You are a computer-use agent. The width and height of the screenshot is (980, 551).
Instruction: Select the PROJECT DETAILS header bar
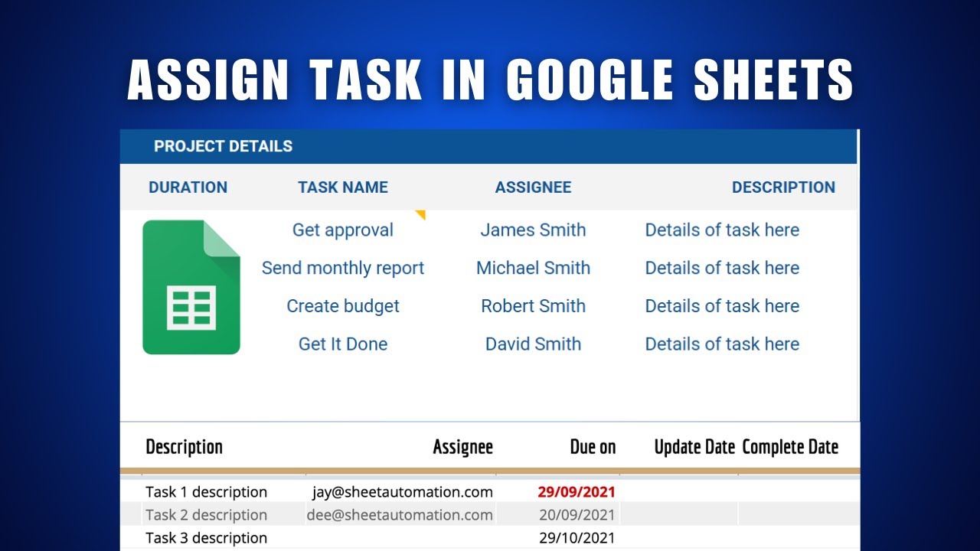pyautogui.click(x=488, y=146)
